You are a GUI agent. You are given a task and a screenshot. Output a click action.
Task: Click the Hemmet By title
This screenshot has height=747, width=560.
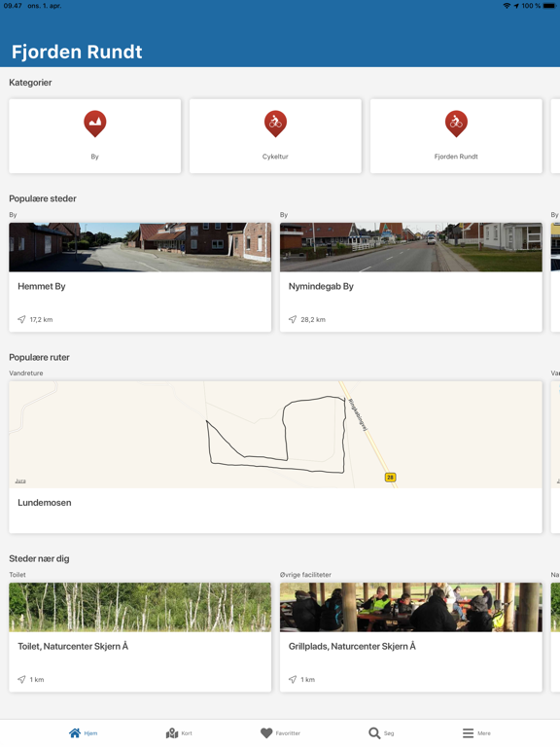tap(42, 286)
